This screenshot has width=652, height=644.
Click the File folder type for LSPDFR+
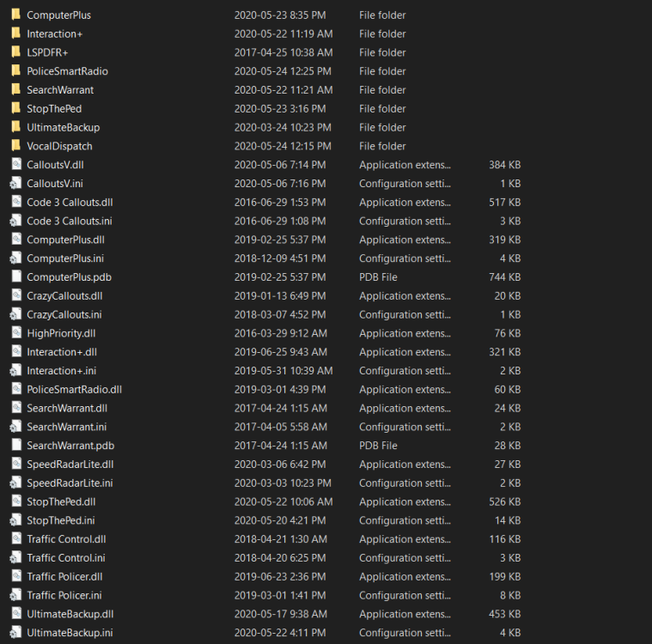pos(382,52)
